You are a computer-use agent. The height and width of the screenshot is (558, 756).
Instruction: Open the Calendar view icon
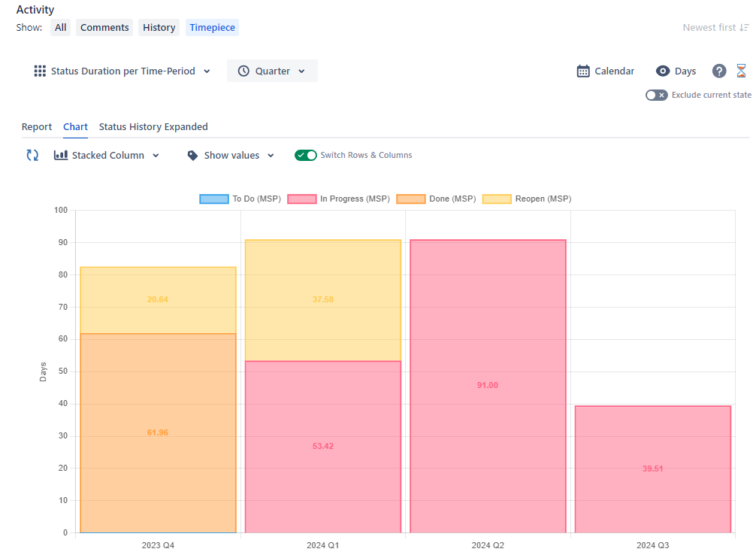(x=582, y=71)
